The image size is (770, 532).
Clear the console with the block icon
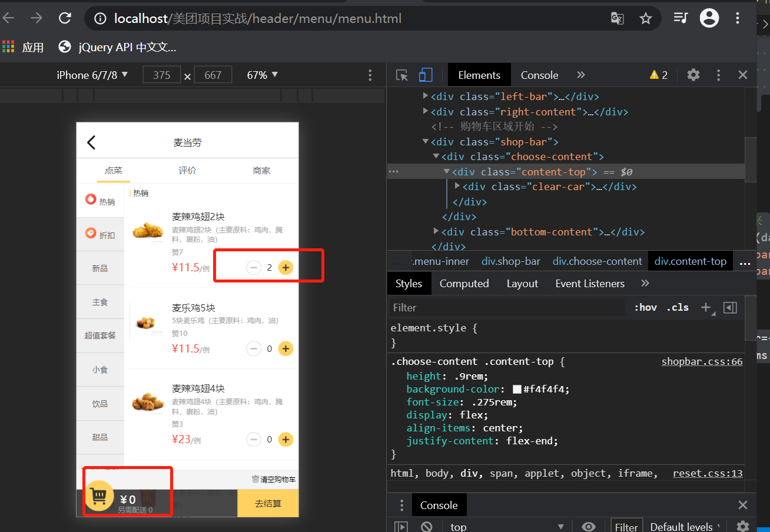(427, 527)
